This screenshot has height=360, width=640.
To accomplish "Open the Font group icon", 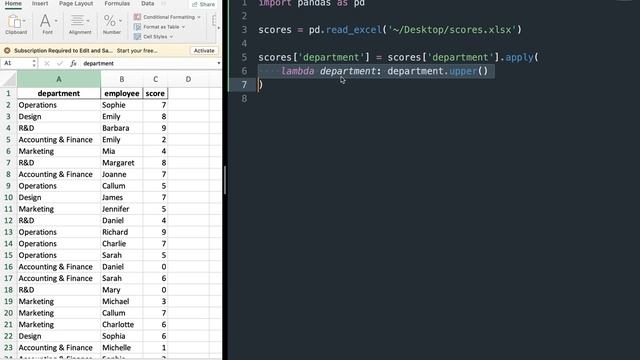I will (45, 21).
